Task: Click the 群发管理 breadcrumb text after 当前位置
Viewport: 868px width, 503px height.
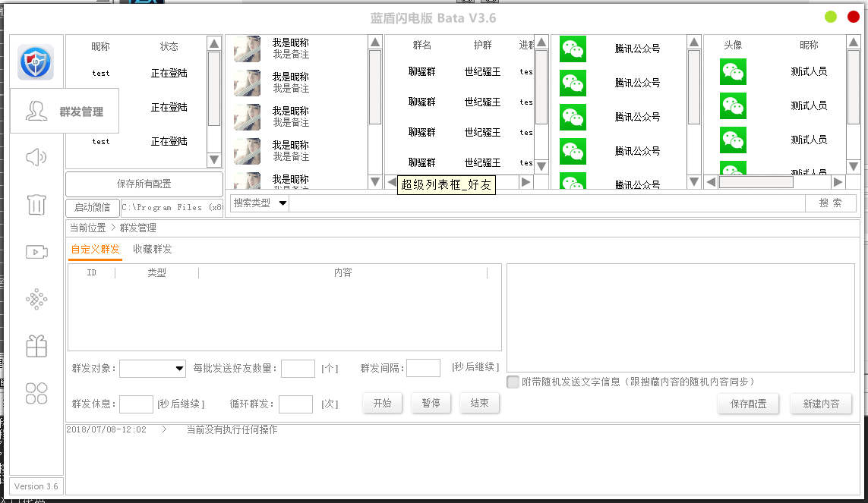Action: (x=138, y=228)
